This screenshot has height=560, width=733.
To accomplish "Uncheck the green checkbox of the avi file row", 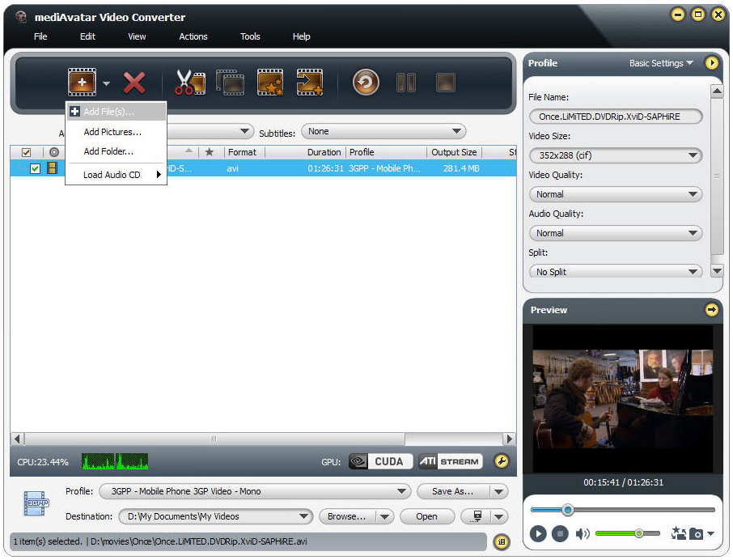I will pos(35,168).
